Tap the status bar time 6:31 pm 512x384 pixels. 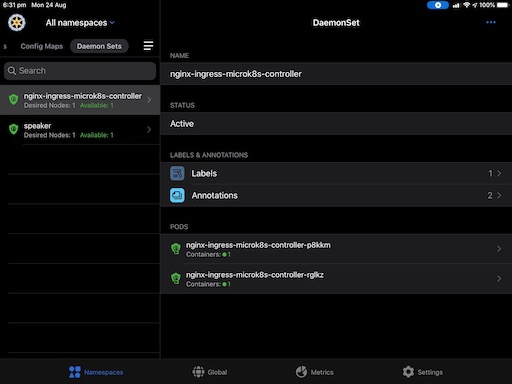14,5
